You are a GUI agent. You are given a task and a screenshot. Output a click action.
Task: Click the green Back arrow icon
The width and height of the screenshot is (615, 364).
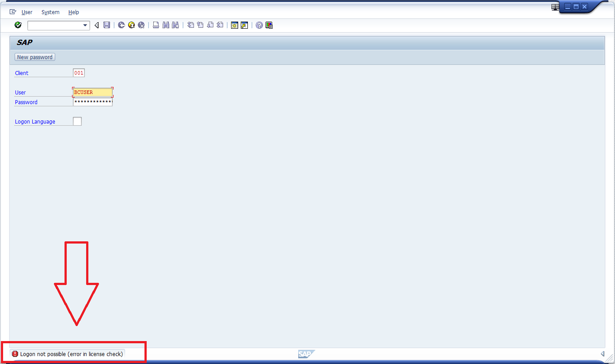tap(121, 25)
